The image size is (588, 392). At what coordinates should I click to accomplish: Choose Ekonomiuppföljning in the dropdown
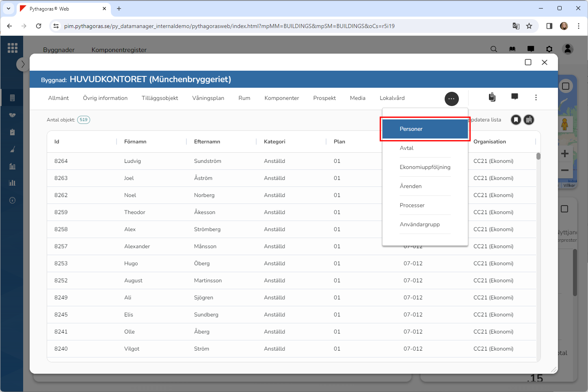click(x=425, y=167)
